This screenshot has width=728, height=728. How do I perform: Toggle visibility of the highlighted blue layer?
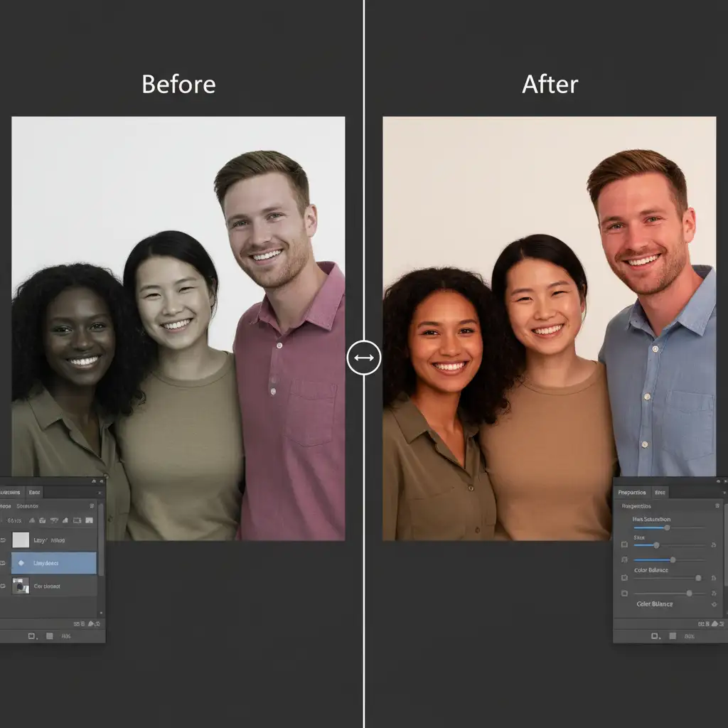point(3,563)
